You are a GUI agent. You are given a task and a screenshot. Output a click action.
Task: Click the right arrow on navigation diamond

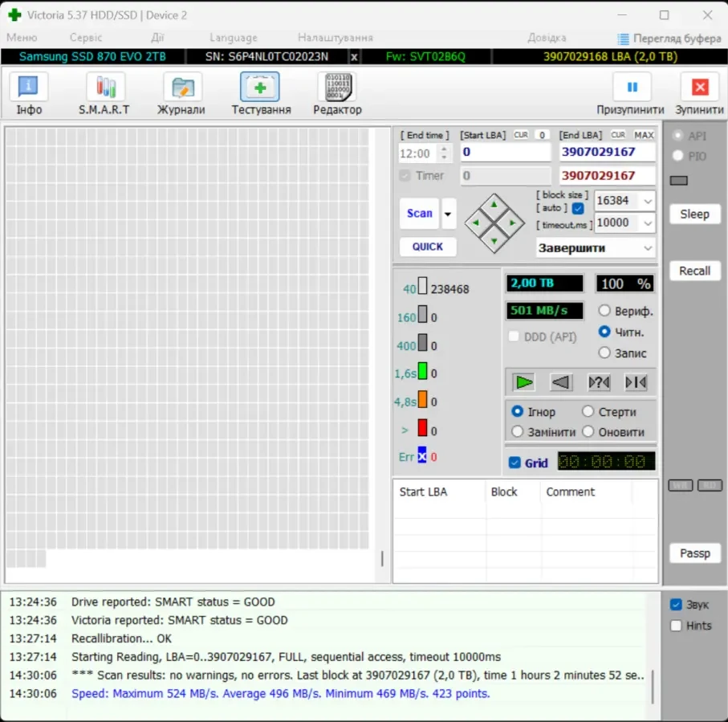coord(513,223)
